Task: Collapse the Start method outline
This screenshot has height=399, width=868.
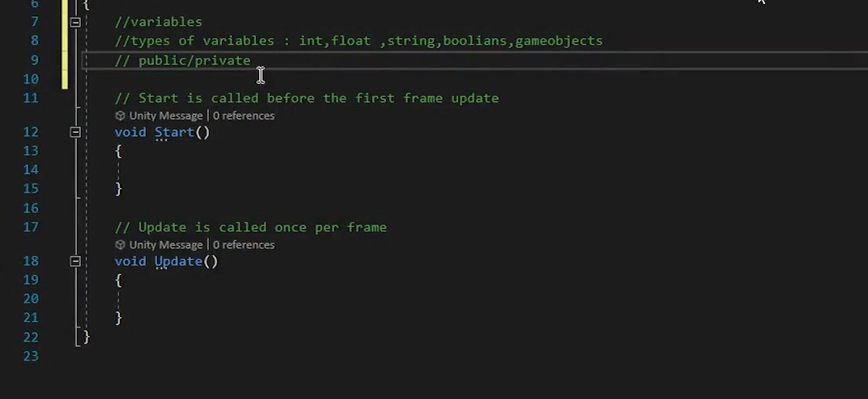Action: coord(75,132)
